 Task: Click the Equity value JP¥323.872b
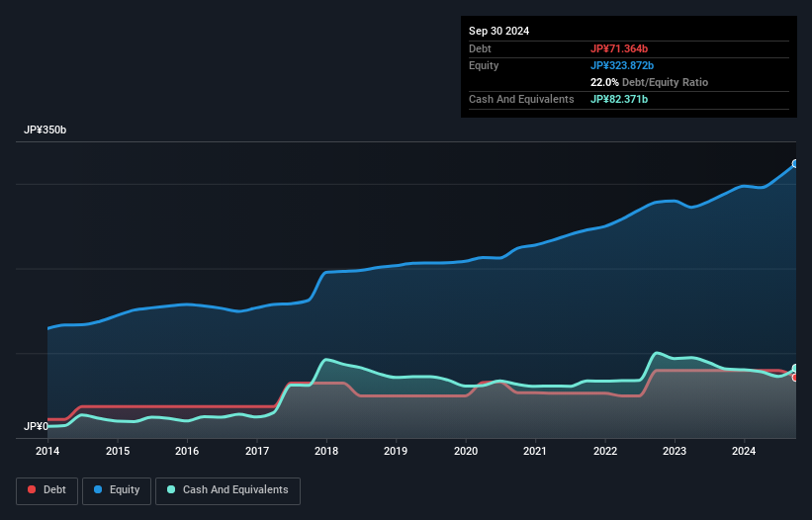[622, 65]
